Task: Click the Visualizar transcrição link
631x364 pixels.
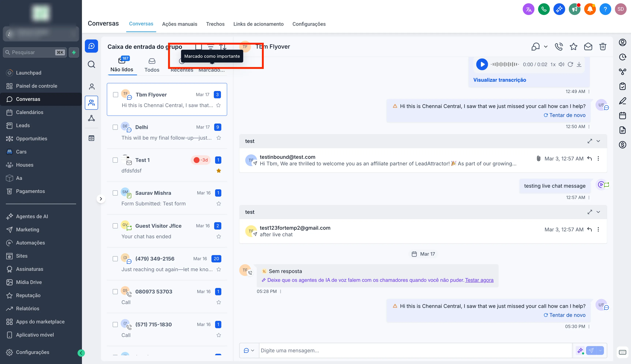Action: click(x=500, y=80)
